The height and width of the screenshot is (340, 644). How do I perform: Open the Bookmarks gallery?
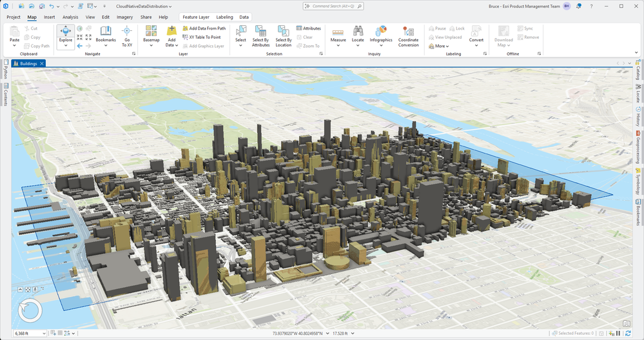[x=106, y=36]
